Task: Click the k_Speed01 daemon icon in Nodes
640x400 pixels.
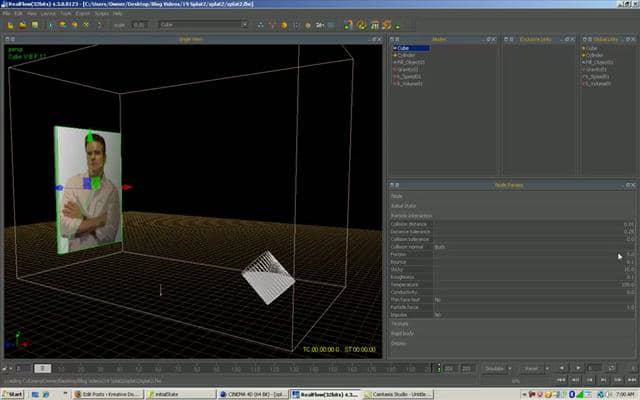Action: 395,76
